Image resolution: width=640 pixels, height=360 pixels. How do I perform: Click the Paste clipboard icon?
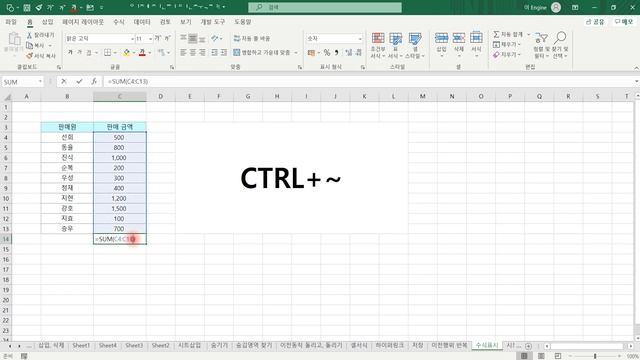[14, 40]
